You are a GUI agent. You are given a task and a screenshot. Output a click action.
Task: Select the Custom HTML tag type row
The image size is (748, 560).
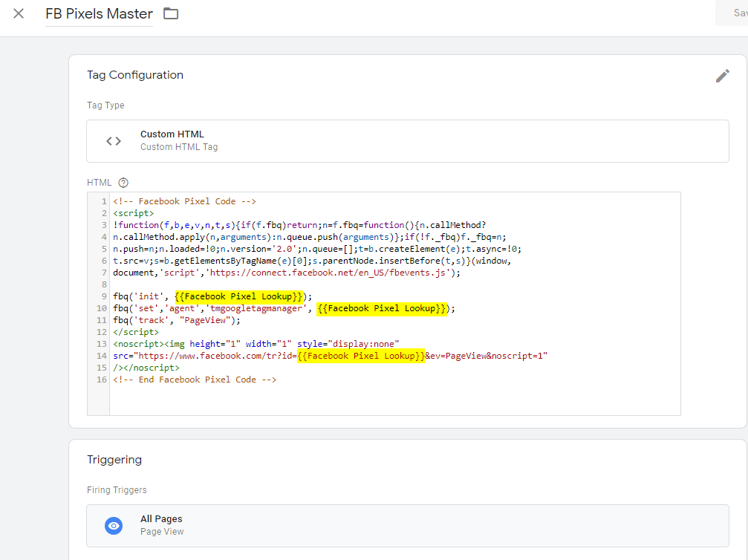point(408,141)
